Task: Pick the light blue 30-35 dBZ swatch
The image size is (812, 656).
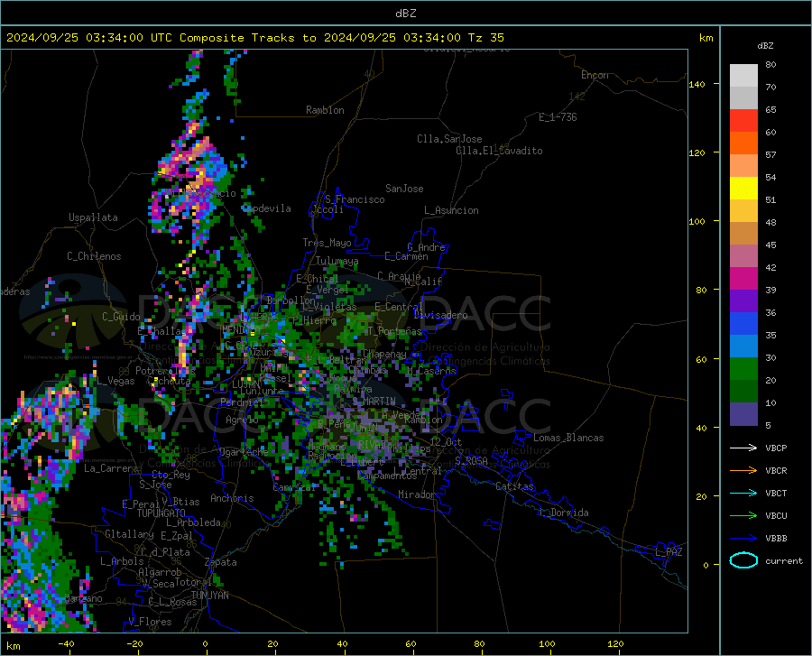Action: pos(743,346)
